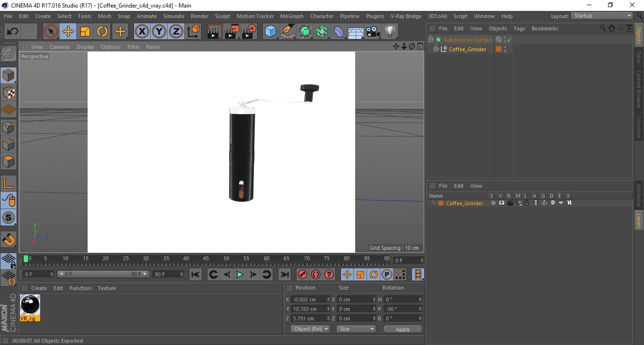Activate the Scale tool
The height and width of the screenshot is (345, 644).
(85, 32)
